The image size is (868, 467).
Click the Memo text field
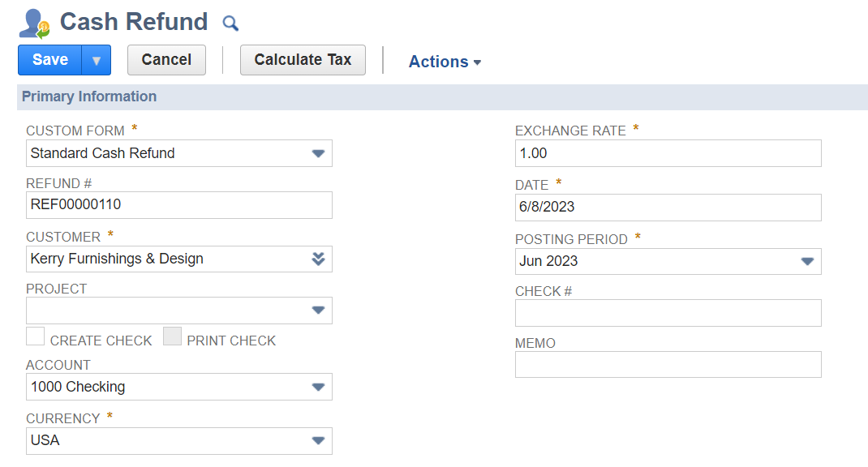tap(668, 364)
